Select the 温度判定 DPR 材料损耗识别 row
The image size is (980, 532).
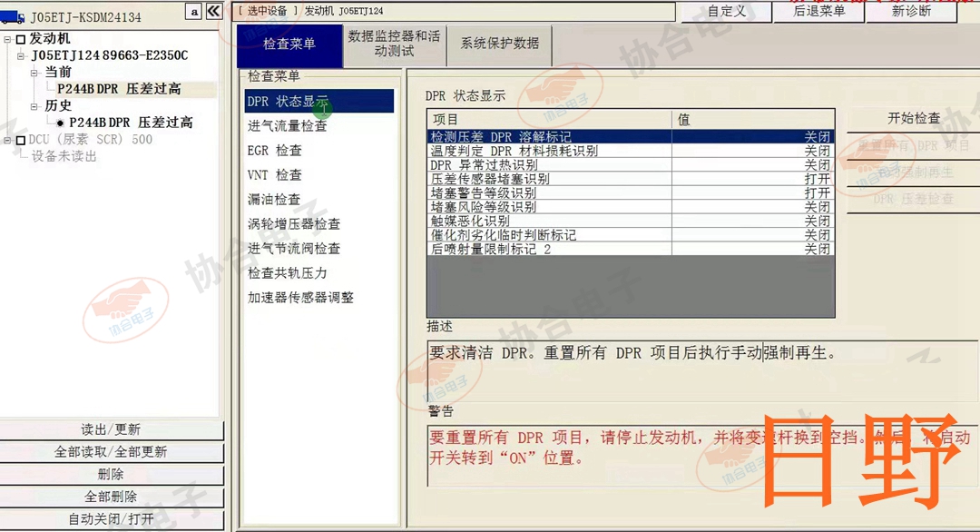pos(631,151)
